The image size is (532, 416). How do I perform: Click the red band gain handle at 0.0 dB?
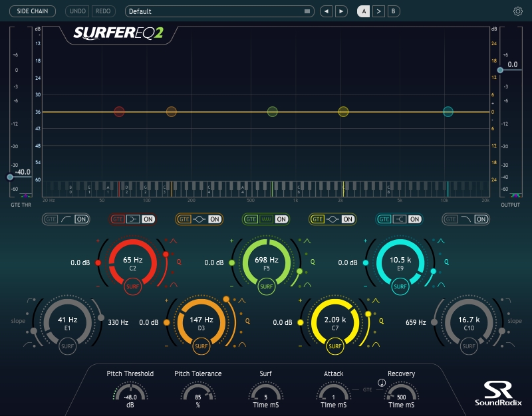point(98,262)
